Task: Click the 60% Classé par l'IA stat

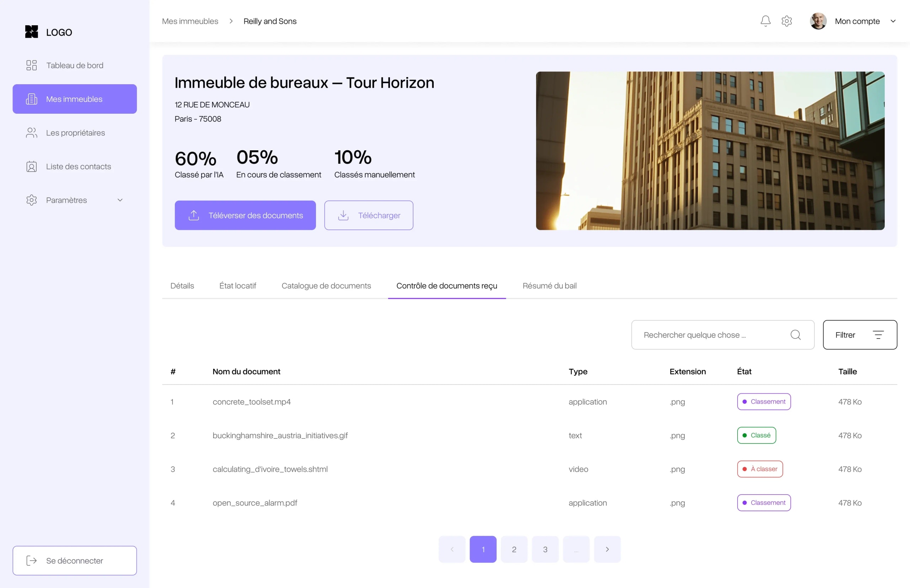Action: pyautogui.click(x=199, y=164)
